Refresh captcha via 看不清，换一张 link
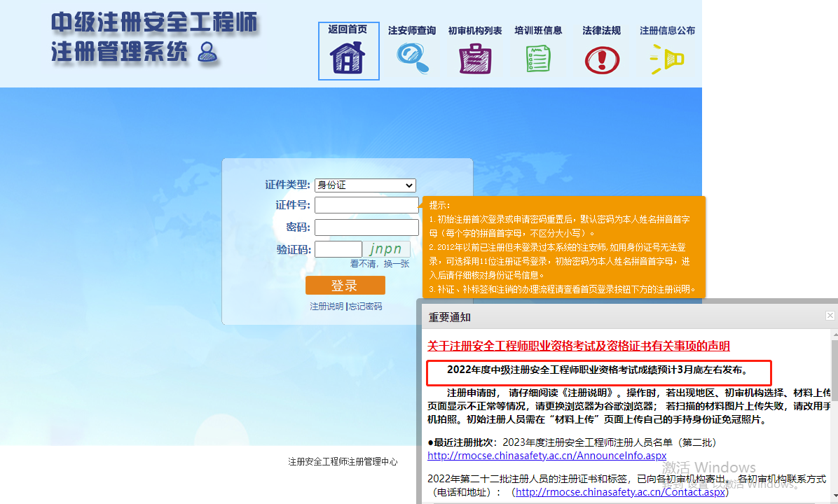 pyautogui.click(x=380, y=264)
